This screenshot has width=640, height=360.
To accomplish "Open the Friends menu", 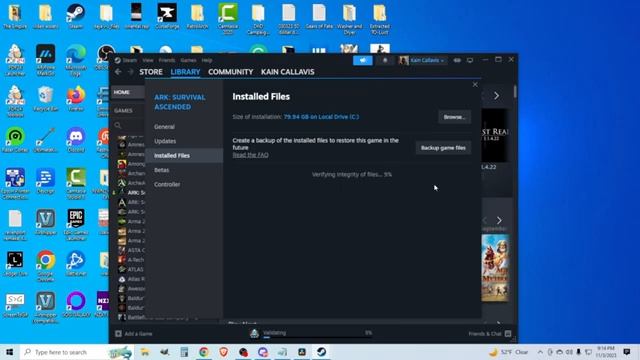I will click(167, 60).
